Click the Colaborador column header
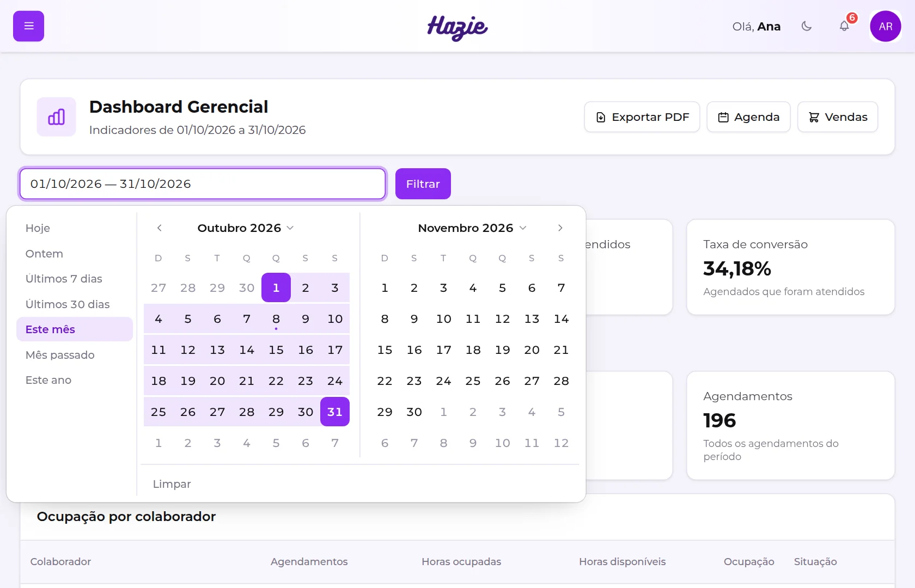The image size is (915, 588). 60,561
